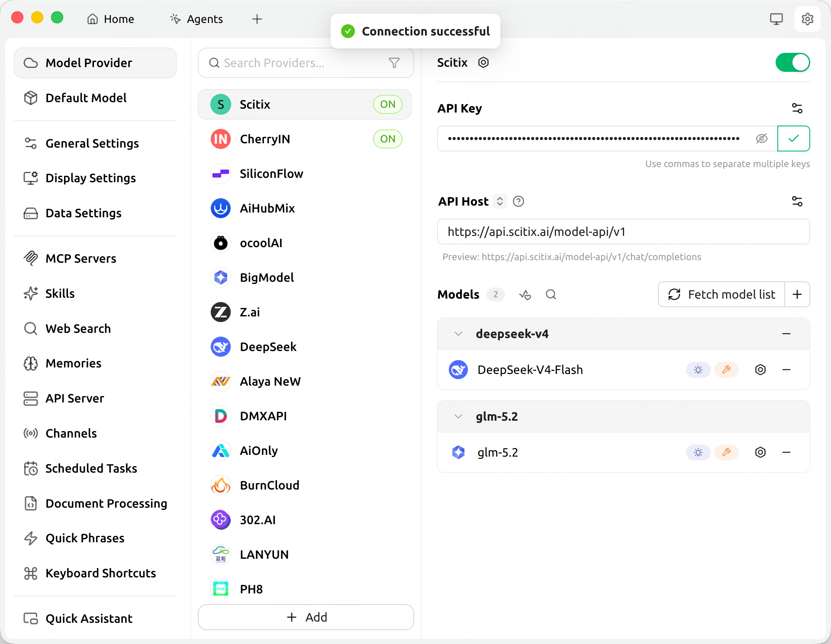This screenshot has width=831, height=644.
Task: Switch to the Agents tab
Action: click(196, 19)
